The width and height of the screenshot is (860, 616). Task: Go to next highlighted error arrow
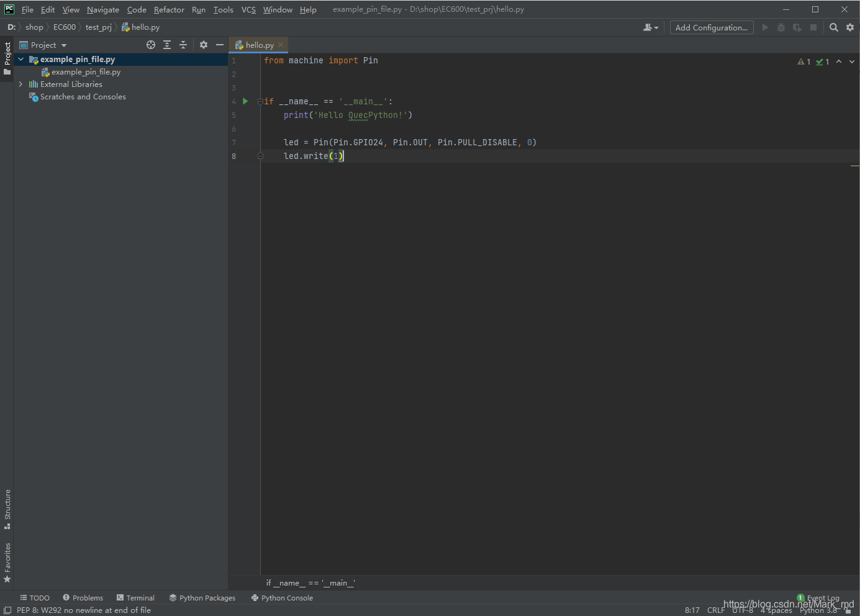(852, 61)
